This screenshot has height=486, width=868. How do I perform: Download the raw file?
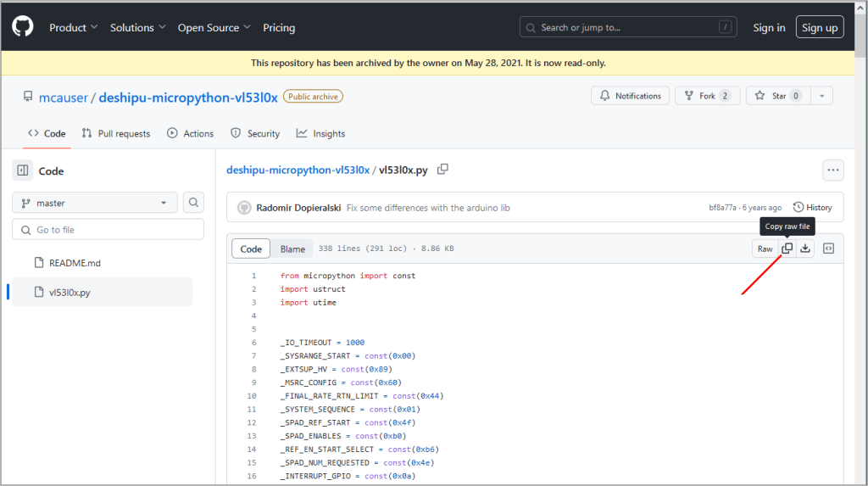(x=805, y=249)
